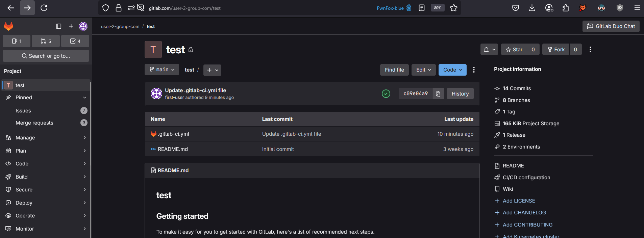This screenshot has width=644, height=238.
Task: Open Issues in sidebar menu
Action: click(x=23, y=111)
